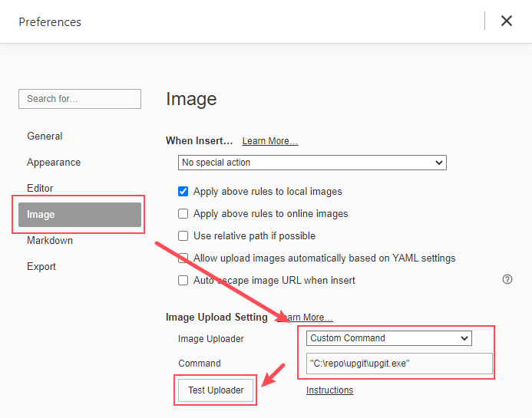Open the When Insert action dropdown

click(x=312, y=163)
